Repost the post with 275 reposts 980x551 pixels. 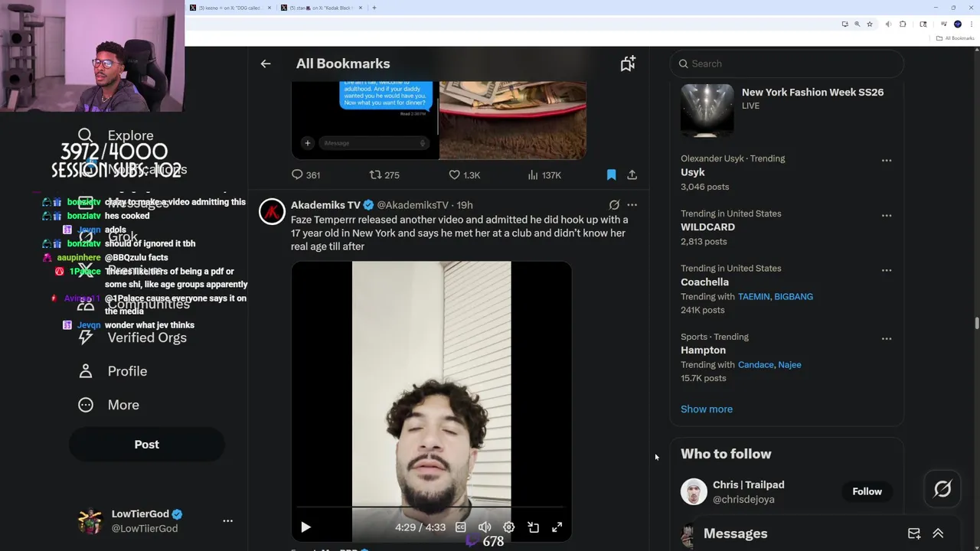384,175
